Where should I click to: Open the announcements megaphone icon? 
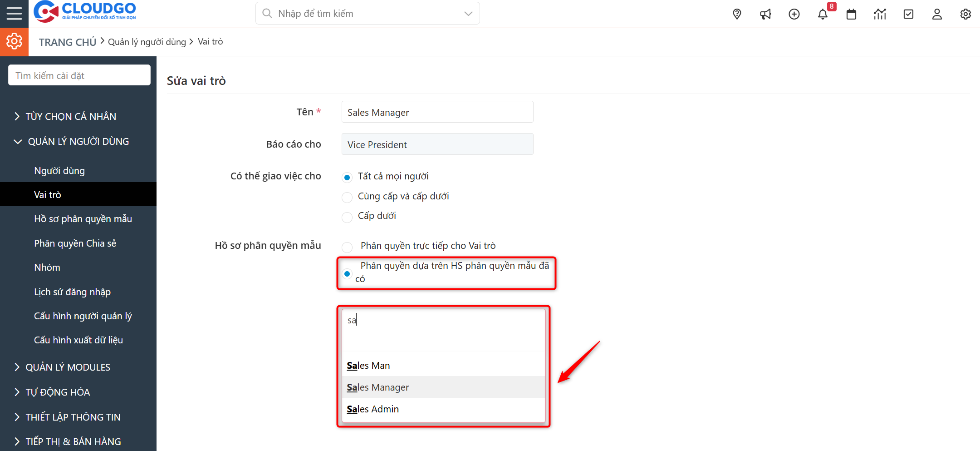pyautogui.click(x=765, y=14)
